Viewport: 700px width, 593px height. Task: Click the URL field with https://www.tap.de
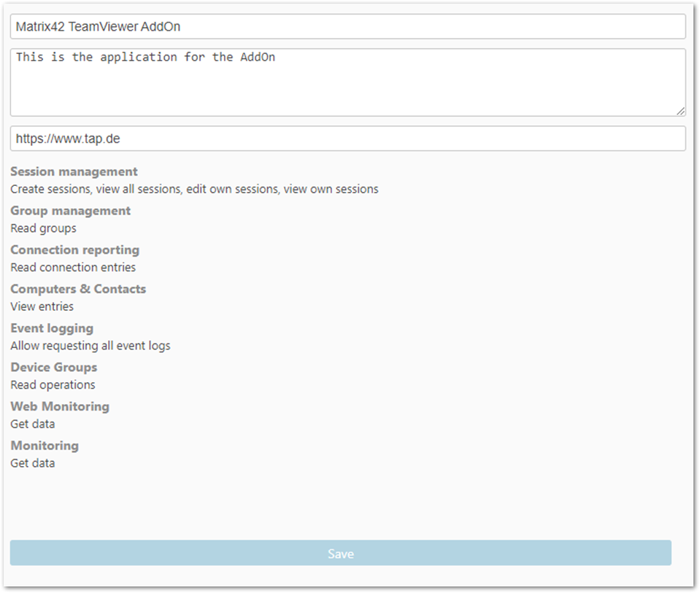click(347, 139)
